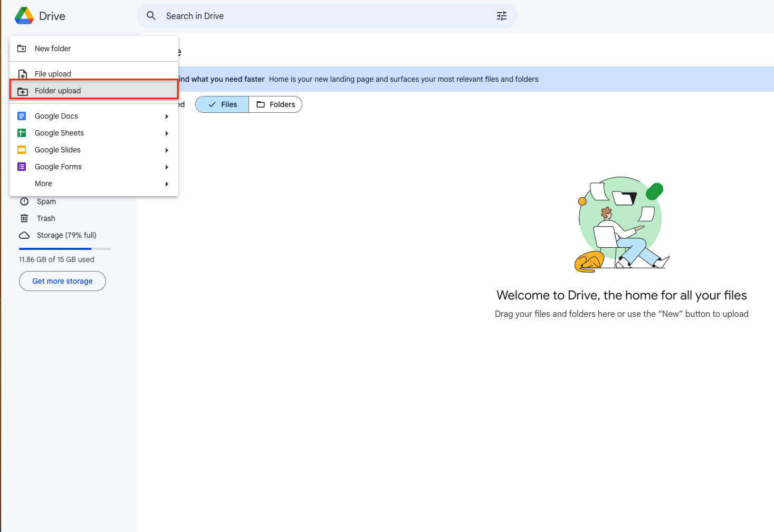Click the search magnifier icon

151,16
